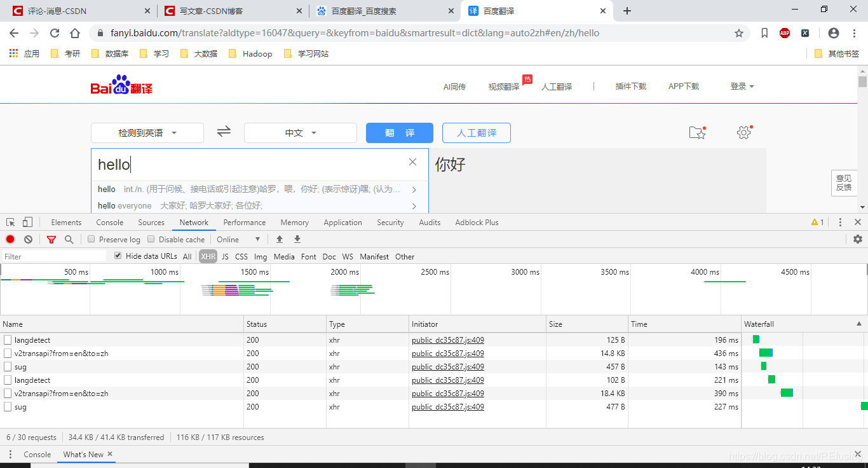Open DevTools customize three-dot menu

[840, 222]
